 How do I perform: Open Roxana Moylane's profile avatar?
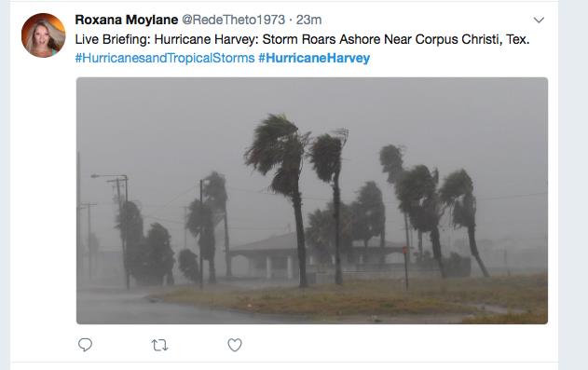[44, 35]
